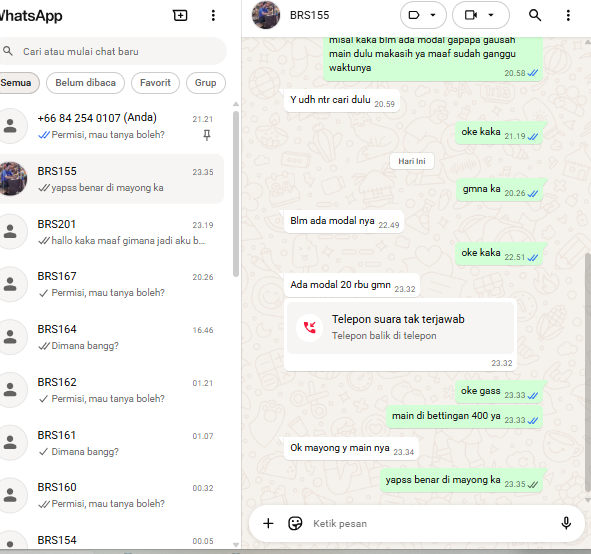Open the BRS201 chat
The height and width of the screenshot is (554, 591).
tap(112, 232)
